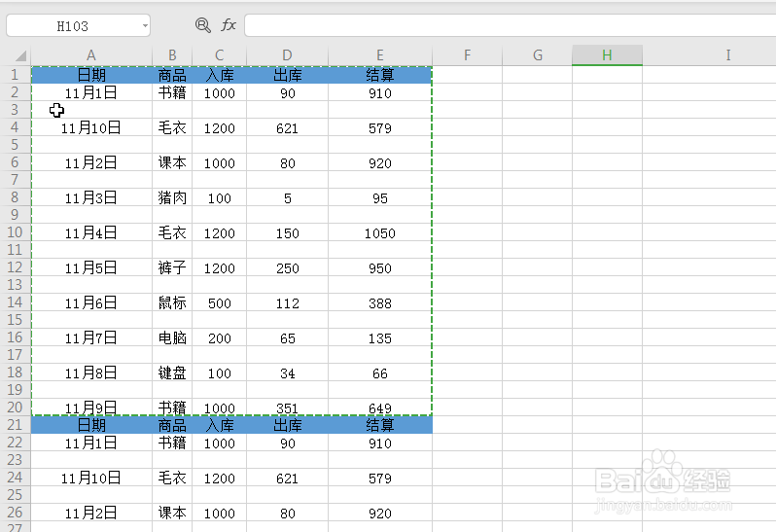Image resolution: width=776 pixels, height=532 pixels.
Task: Select row 1 header
Action: click(15, 75)
